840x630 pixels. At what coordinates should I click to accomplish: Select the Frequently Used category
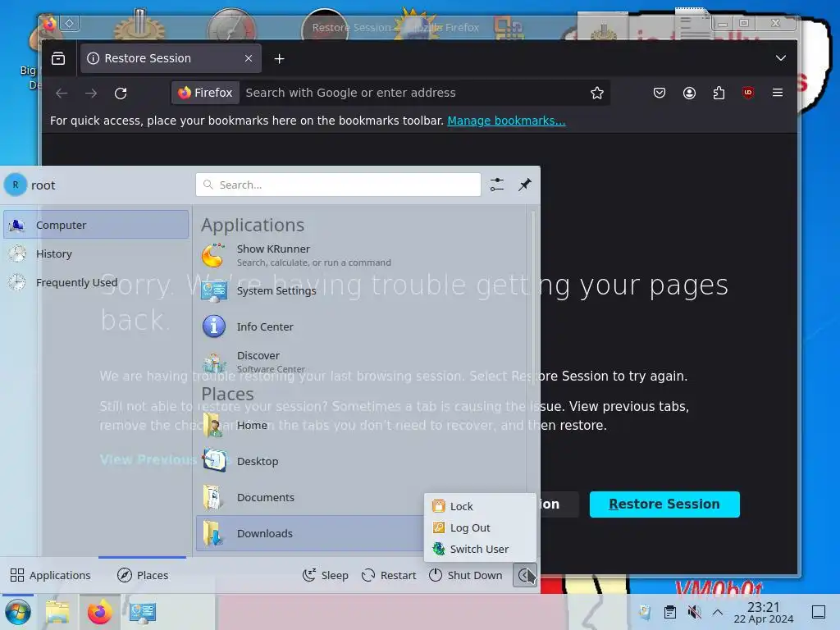pyautogui.click(x=97, y=282)
